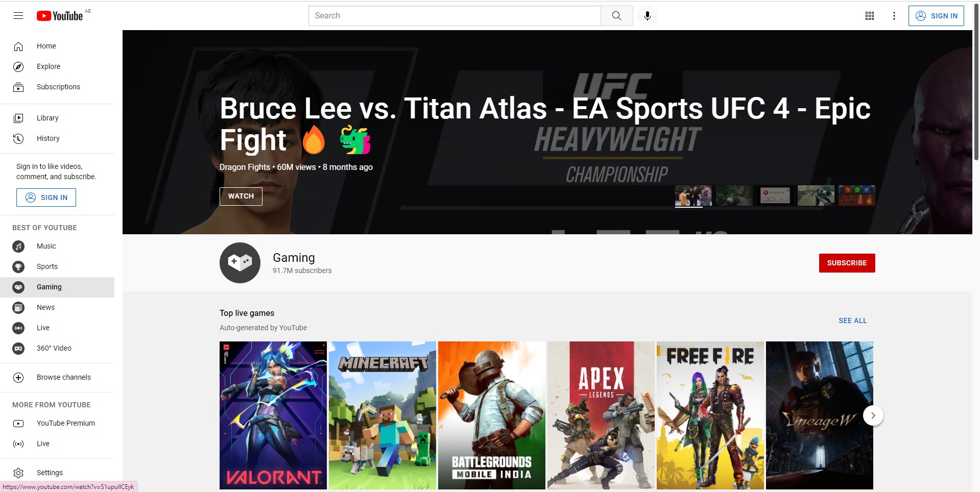Click the sidebar SIGN IN button
The height and width of the screenshot is (492, 980).
coord(46,198)
